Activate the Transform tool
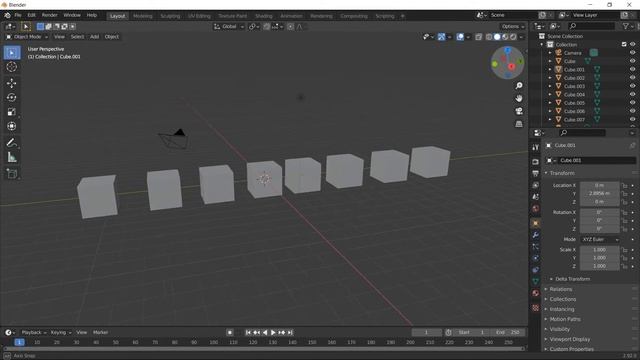 (12, 126)
